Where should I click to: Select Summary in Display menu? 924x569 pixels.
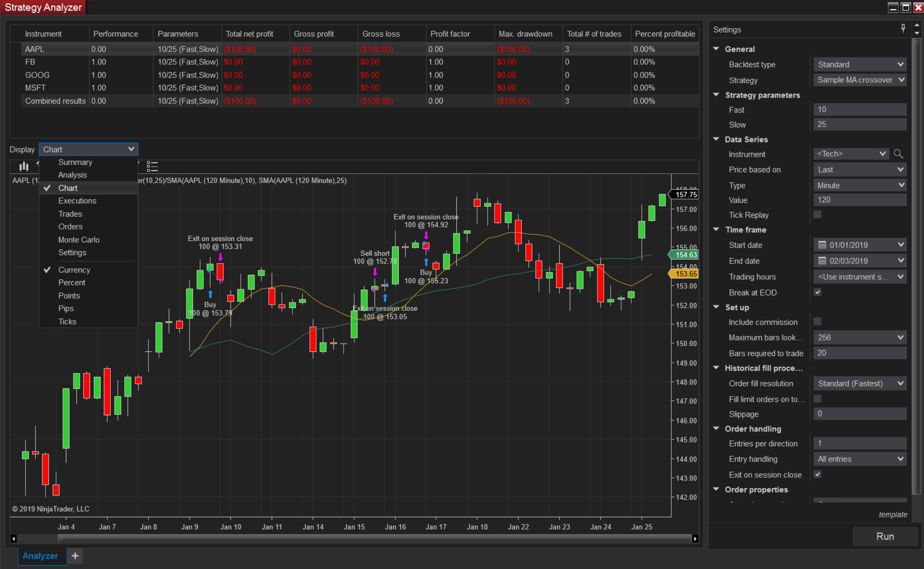point(89,162)
